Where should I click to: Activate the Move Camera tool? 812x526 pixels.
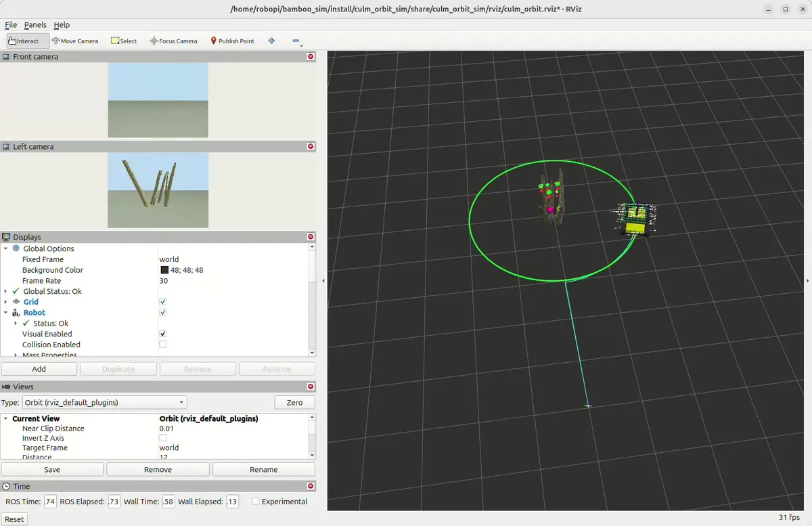(x=75, y=41)
